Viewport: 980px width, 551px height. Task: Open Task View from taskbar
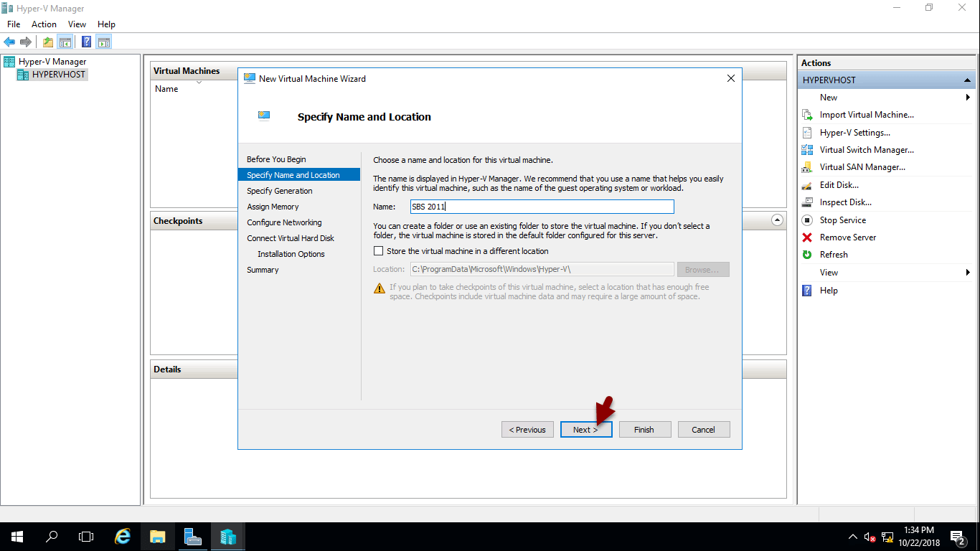(86, 537)
